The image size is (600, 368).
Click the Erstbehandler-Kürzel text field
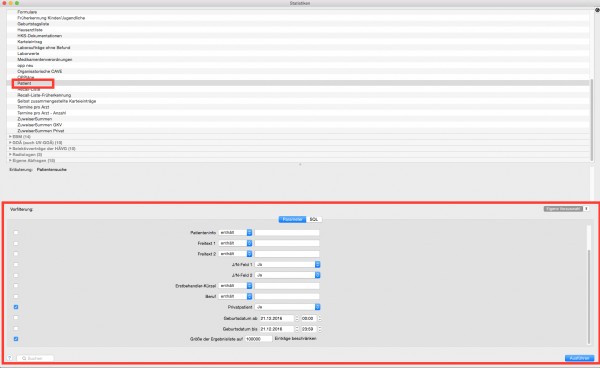(287, 286)
